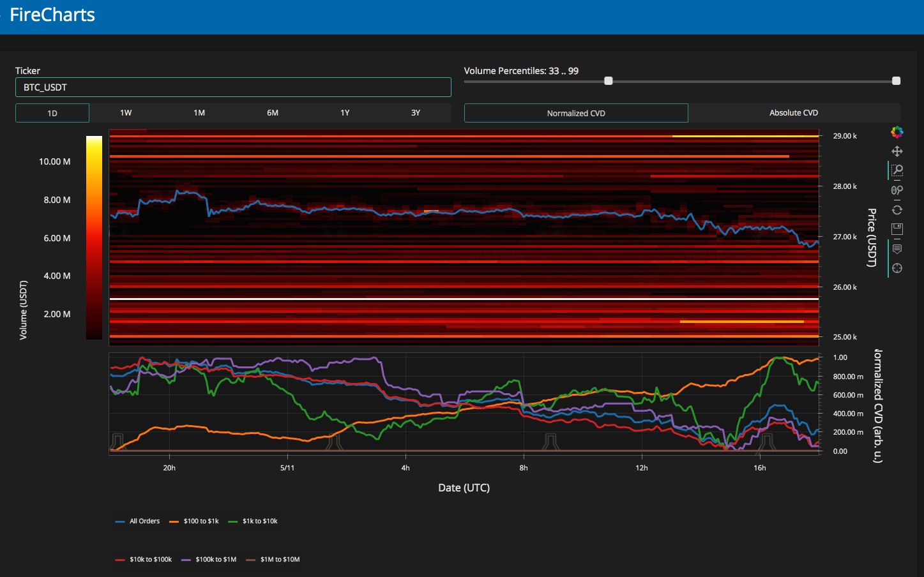This screenshot has height=577, width=924.
Task: Enable the Wheel Zoom tool
Action: pos(897,190)
